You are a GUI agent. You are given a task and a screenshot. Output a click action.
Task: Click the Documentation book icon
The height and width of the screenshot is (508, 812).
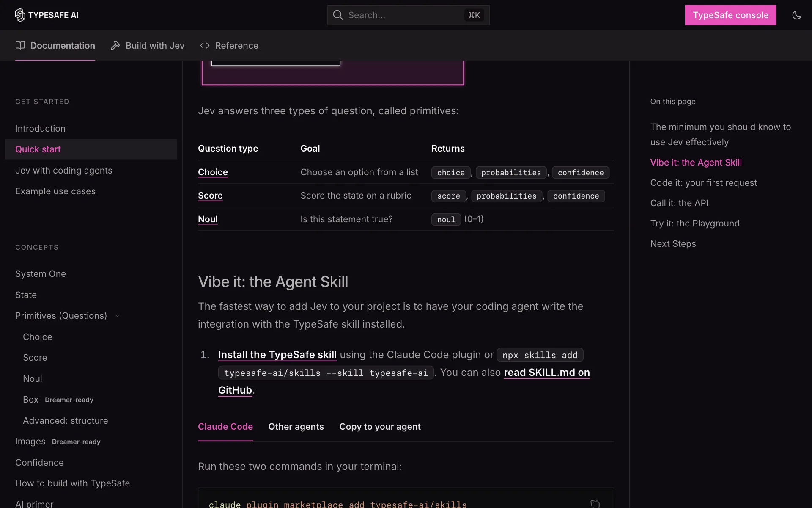pos(20,45)
